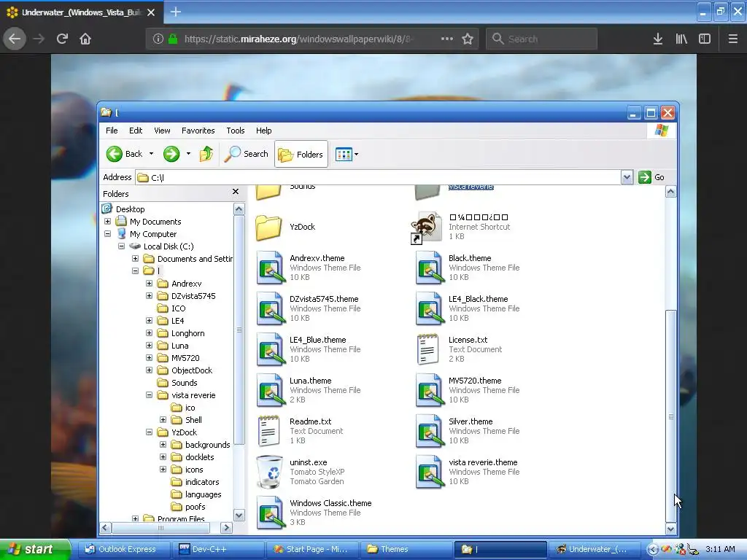Select the uninst.exe recycle bin icon

(x=269, y=472)
